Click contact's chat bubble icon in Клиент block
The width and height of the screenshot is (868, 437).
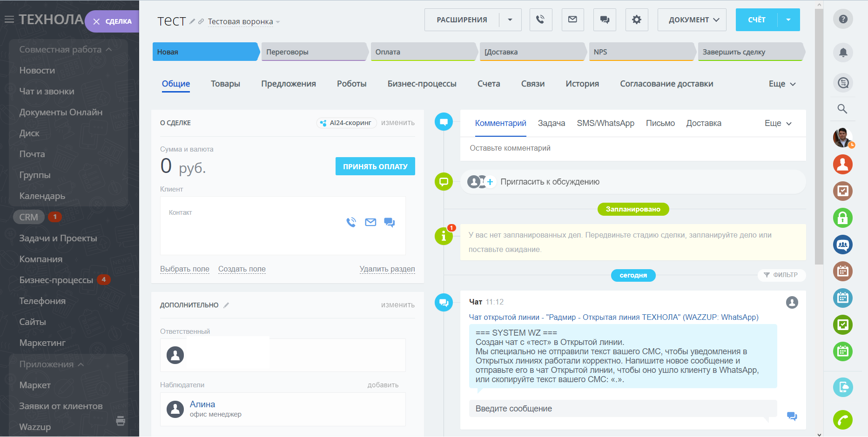(389, 222)
